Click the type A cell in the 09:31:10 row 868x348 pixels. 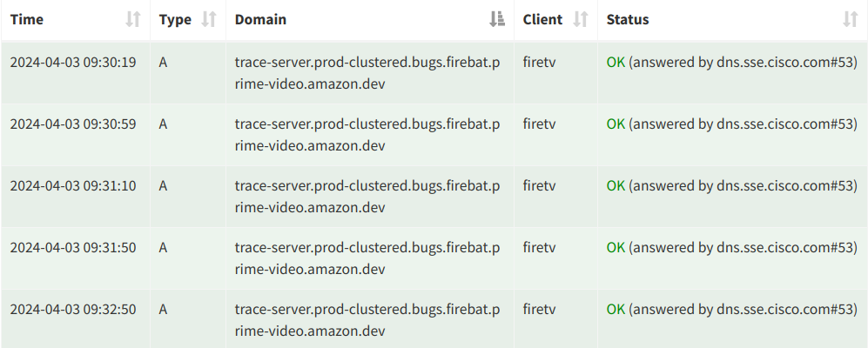[164, 186]
